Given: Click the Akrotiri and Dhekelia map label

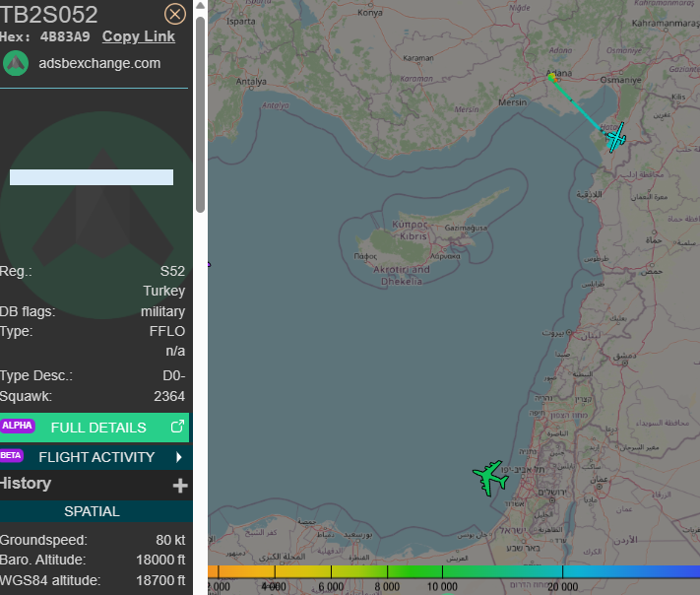Looking at the screenshot, I should click(402, 275).
